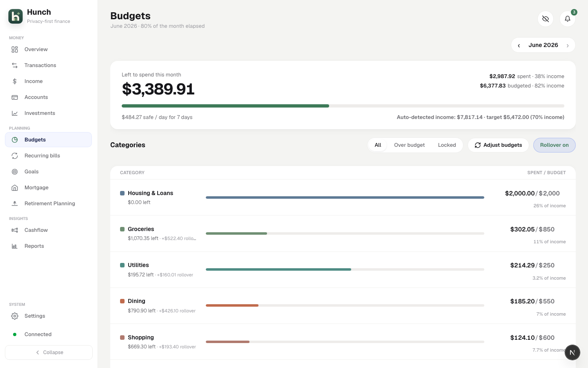Click the Goals target icon
The width and height of the screenshot is (588, 368).
point(15,172)
